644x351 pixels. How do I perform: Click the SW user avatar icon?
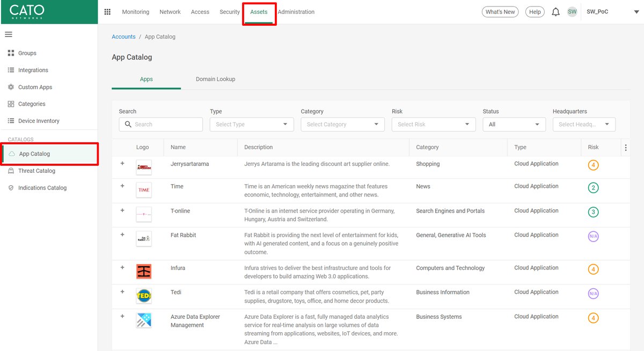coord(572,12)
